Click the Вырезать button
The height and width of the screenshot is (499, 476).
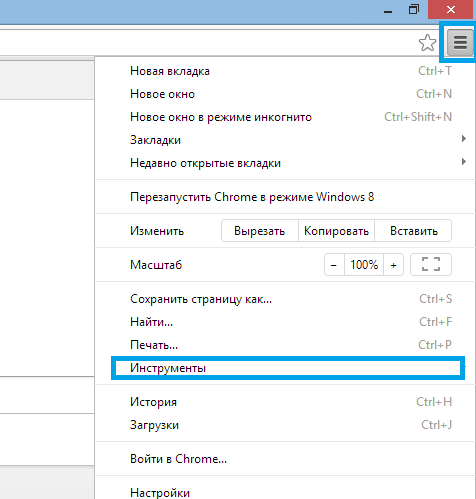pos(260,231)
